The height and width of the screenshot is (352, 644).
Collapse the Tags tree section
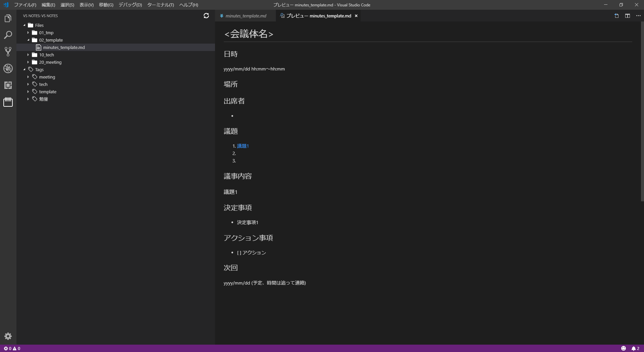[x=24, y=69]
